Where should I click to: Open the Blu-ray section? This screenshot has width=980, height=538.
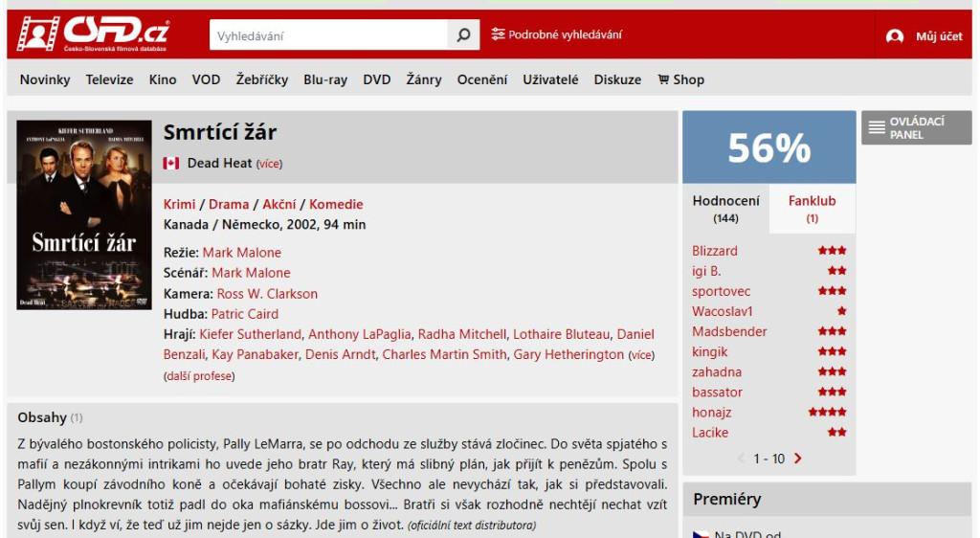coord(325,79)
